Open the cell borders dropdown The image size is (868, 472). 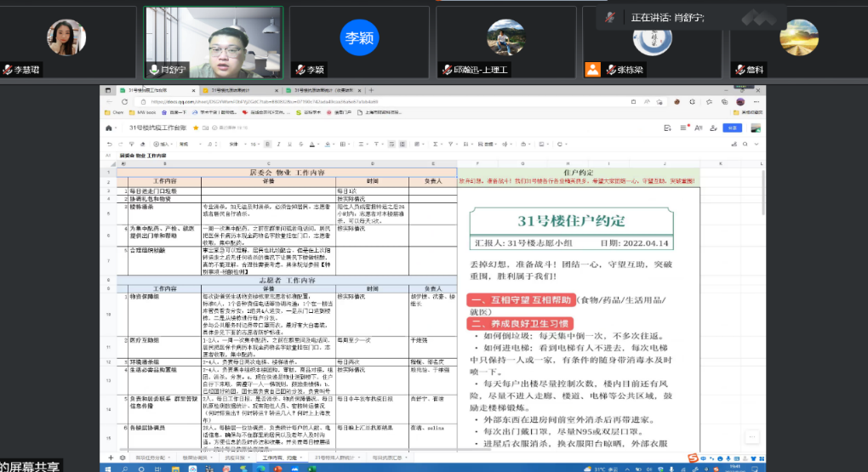point(344,145)
